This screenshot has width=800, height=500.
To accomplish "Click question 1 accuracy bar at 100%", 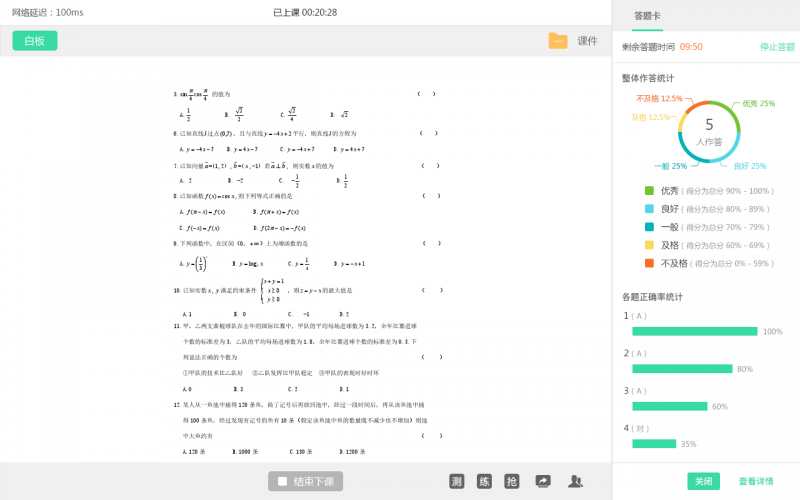I will pos(694,331).
